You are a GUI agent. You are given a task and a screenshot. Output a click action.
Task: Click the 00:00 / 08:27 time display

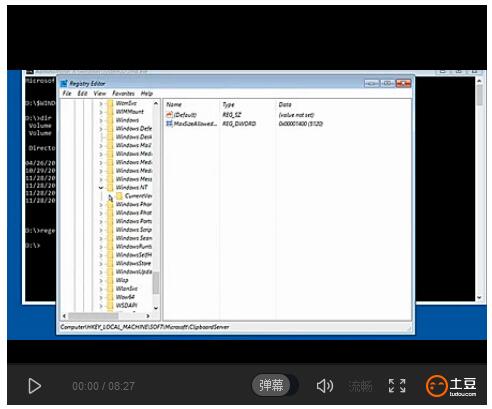103,386
